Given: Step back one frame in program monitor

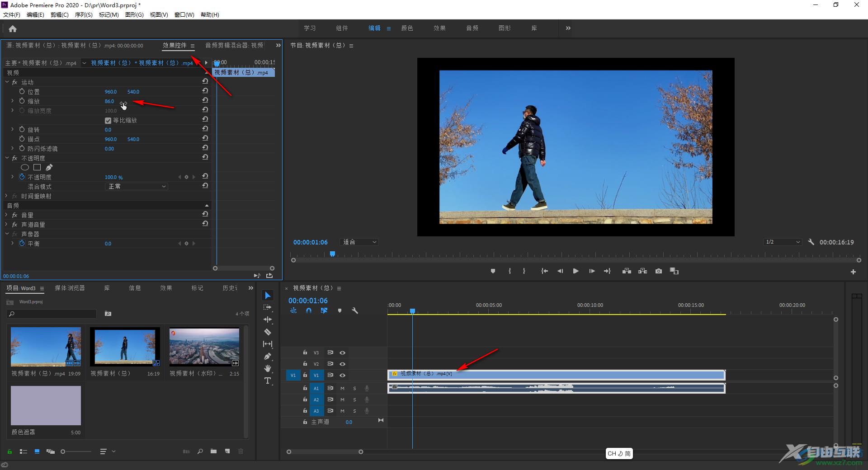Looking at the screenshot, I should point(560,271).
